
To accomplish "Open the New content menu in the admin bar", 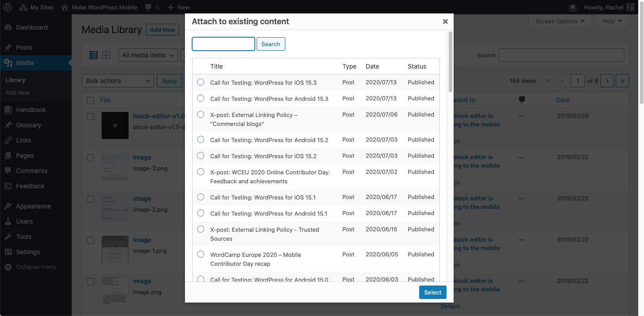I will tap(178, 7).
